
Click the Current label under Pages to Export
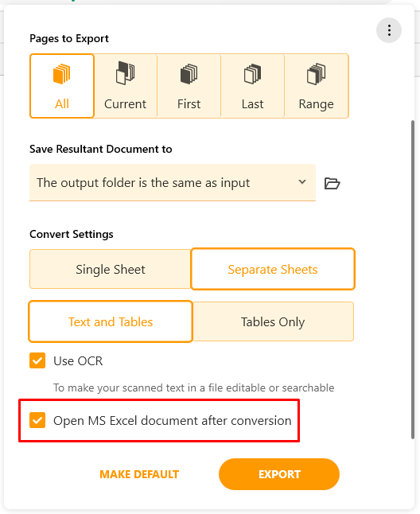[125, 104]
